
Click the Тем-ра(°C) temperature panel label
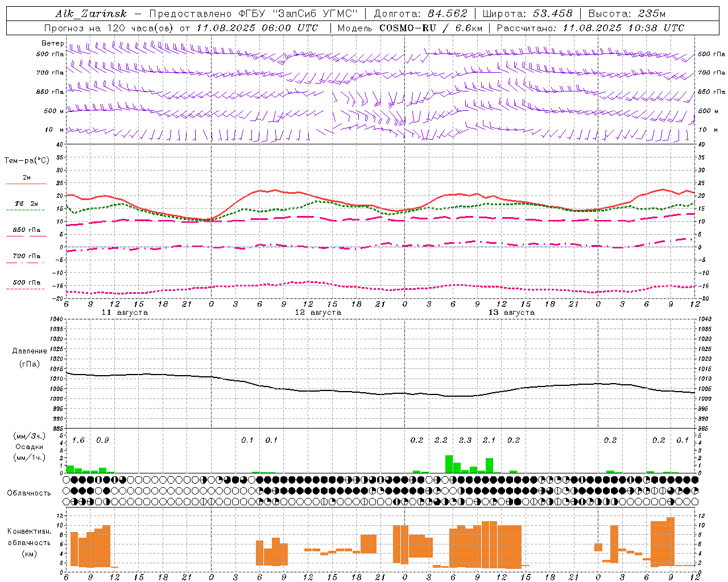pyautogui.click(x=27, y=161)
